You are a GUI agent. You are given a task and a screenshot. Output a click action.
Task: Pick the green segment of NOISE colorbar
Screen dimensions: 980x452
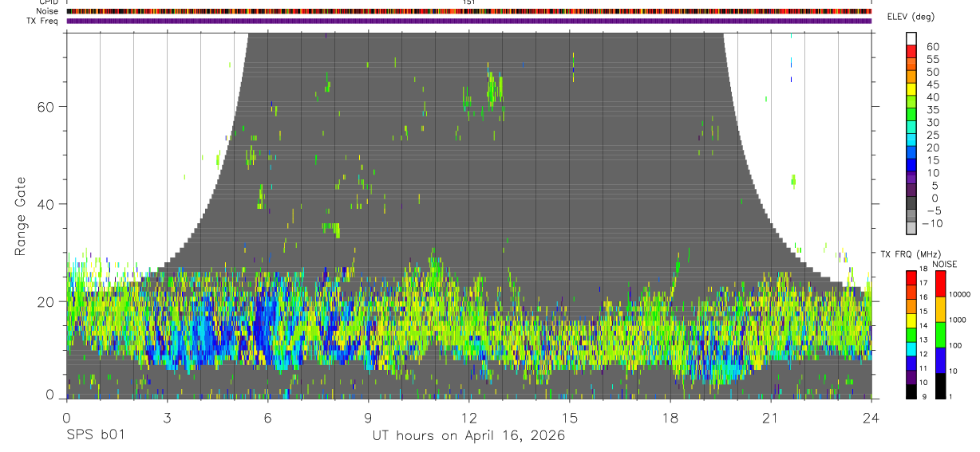coord(940,335)
